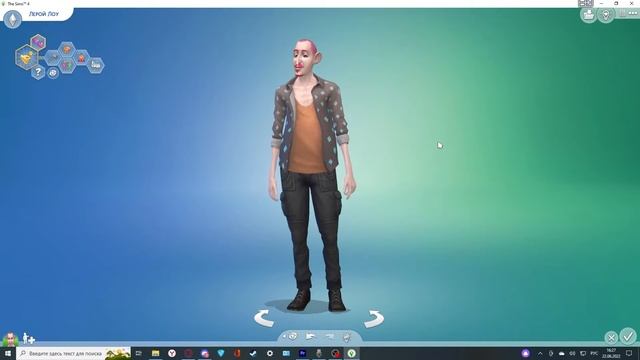This screenshot has height=360, width=640.
Task: Open the taskbar clock and date
Action: point(611,353)
